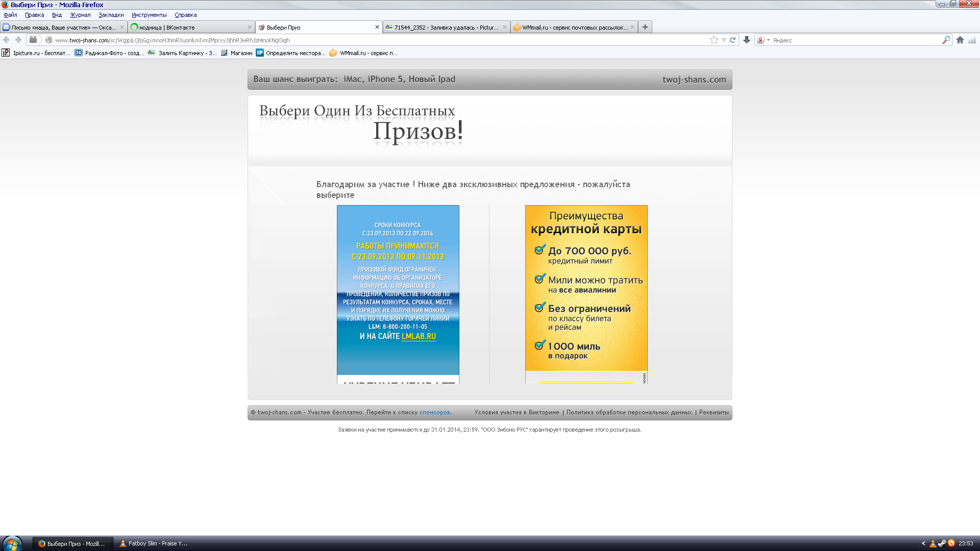Open the Windows Start button
Viewport: 980px width, 551px height.
coord(12,543)
